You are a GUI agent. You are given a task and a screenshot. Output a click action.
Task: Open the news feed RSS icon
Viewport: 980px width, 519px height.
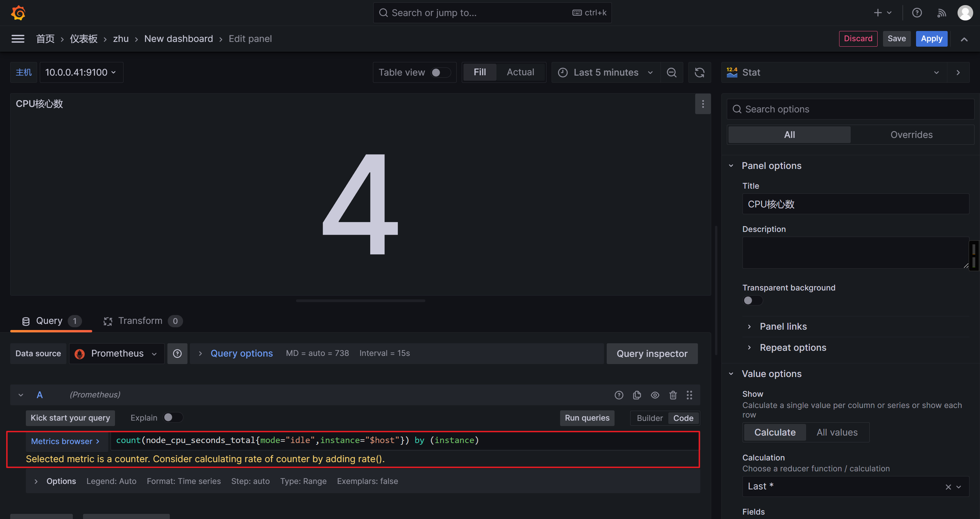pos(941,13)
